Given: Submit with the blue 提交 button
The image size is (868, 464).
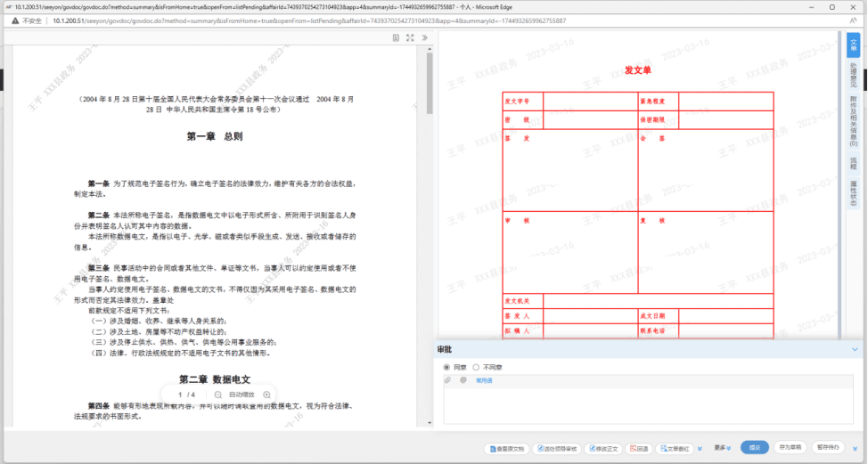Looking at the screenshot, I should click(x=755, y=447).
